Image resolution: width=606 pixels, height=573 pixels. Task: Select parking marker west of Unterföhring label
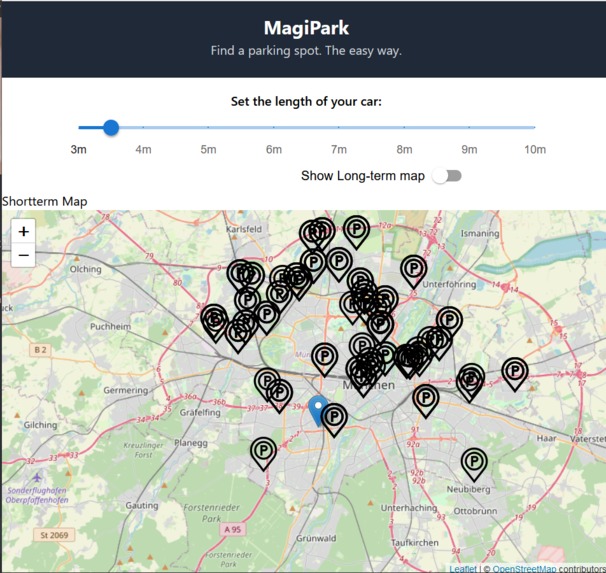[414, 271]
